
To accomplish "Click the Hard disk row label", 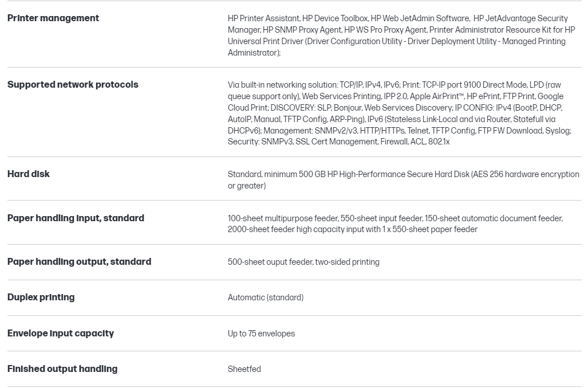I will 29,174.
